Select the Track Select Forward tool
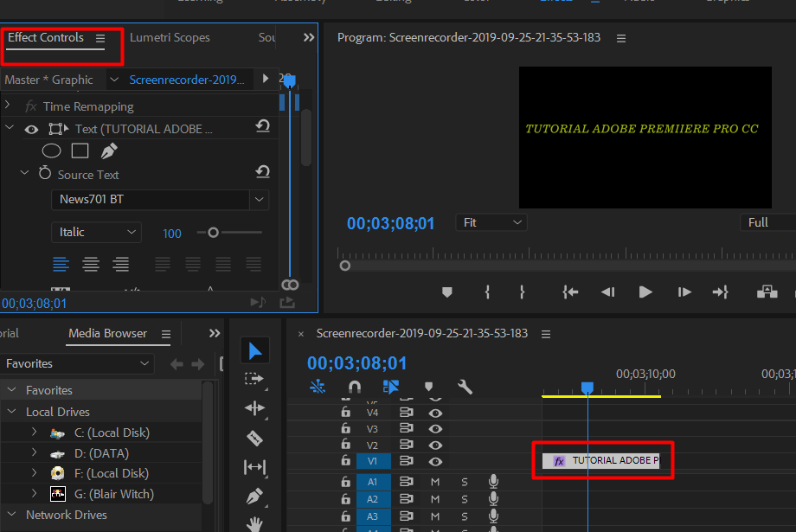The image size is (796, 532). coord(255,379)
